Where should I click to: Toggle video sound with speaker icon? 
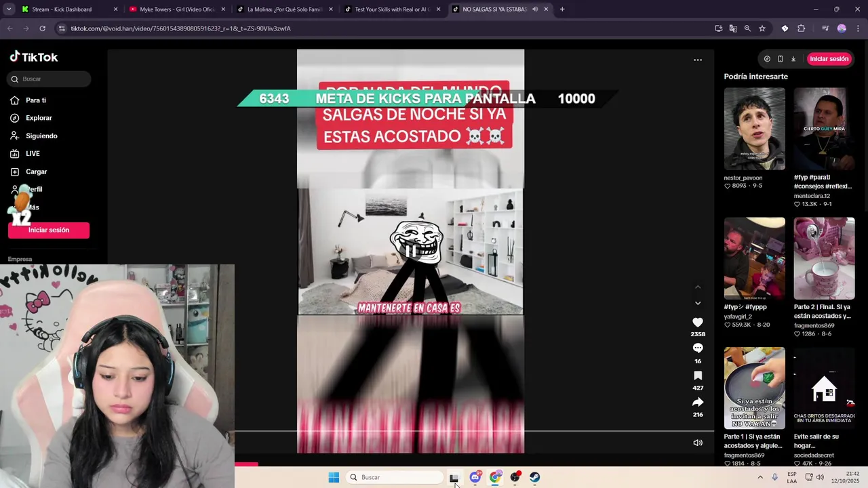(698, 443)
